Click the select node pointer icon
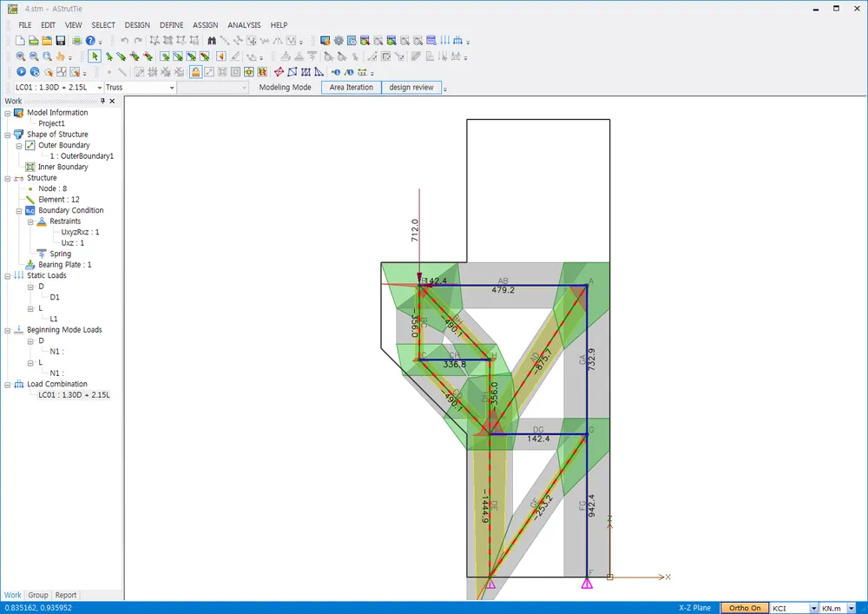Image resolution: width=868 pixels, height=614 pixels. tap(109, 56)
